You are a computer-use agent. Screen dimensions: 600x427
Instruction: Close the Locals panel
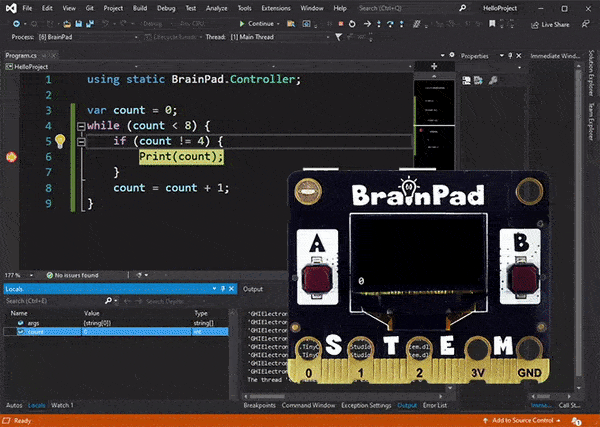(231, 289)
